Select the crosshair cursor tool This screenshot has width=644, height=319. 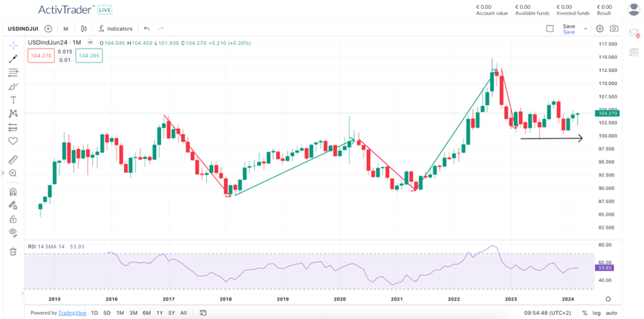coord(13,45)
